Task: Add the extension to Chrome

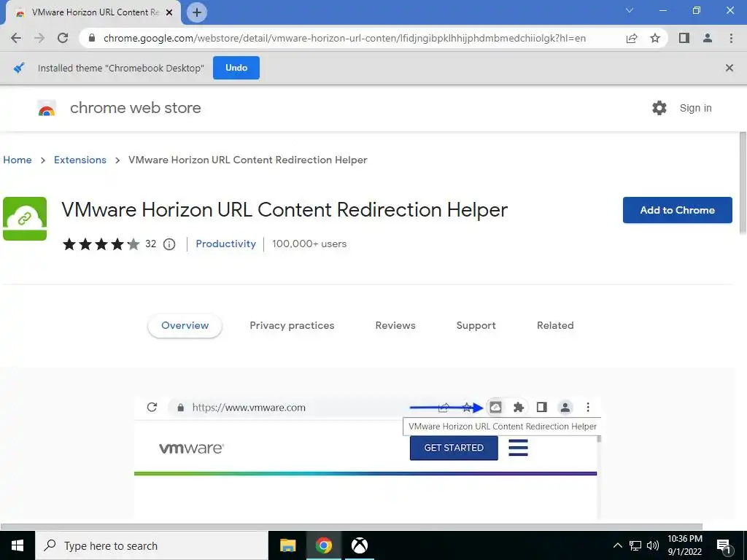Action: 678,210
